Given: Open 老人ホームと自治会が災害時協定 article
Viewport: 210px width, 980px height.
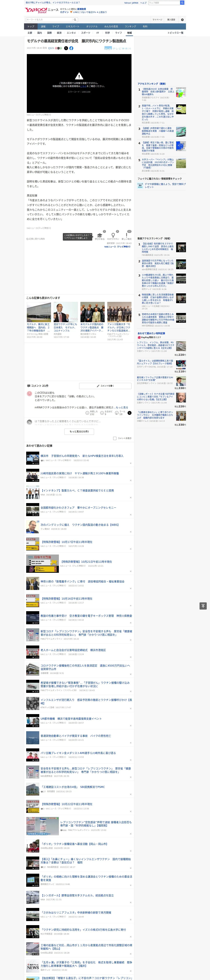Looking at the screenshot, I should pyautogui.click(x=73, y=650).
